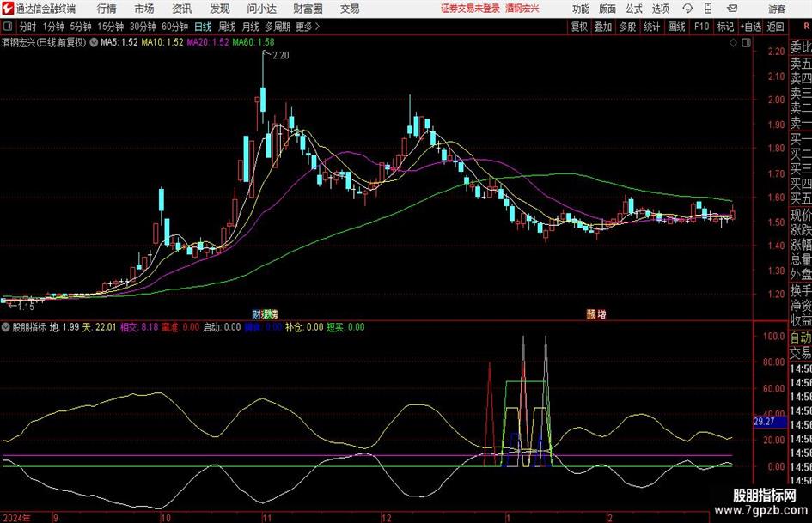
Task: Toggle the side panel icon near price axis
Action: [746, 43]
